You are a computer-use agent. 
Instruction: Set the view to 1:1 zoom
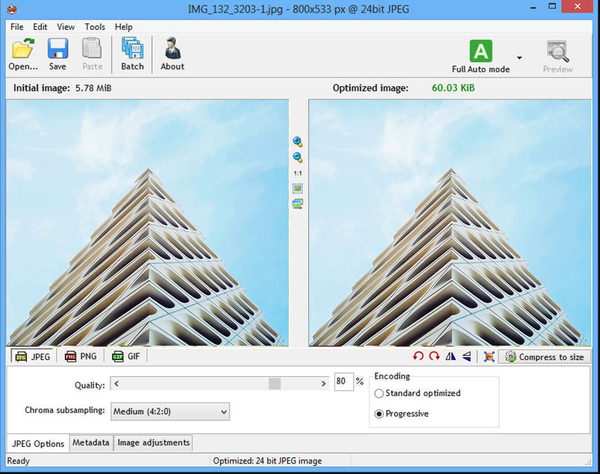[297, 173]
